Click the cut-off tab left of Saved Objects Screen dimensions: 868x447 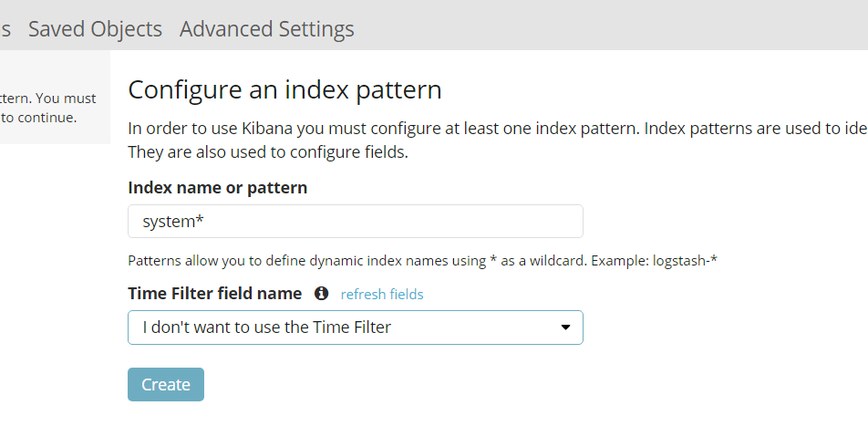5,29
